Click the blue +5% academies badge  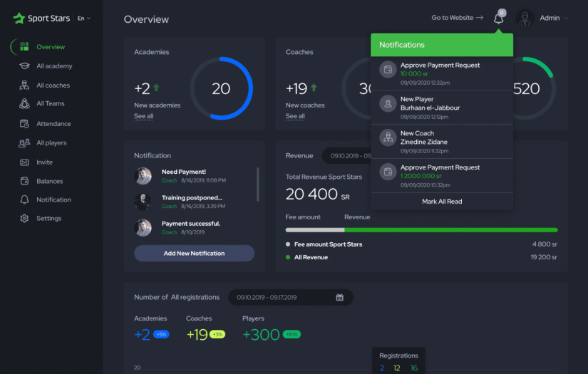tap(161, 334)
